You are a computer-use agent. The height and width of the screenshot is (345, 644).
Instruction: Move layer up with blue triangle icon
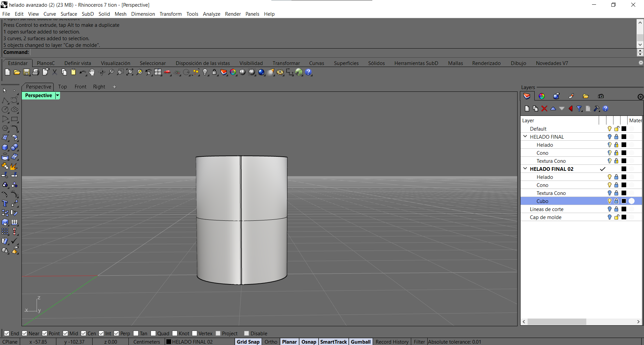click(x=553, y=109)
